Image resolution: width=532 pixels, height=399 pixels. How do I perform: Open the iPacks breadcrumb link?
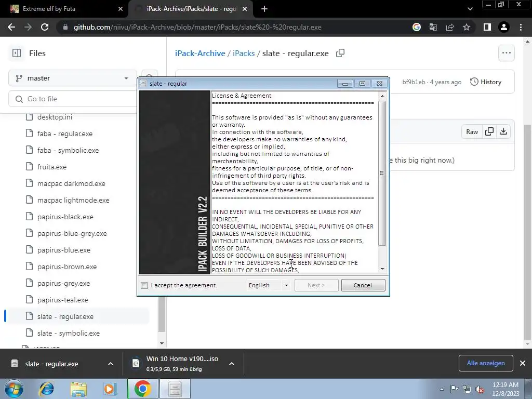click(244, 54)
